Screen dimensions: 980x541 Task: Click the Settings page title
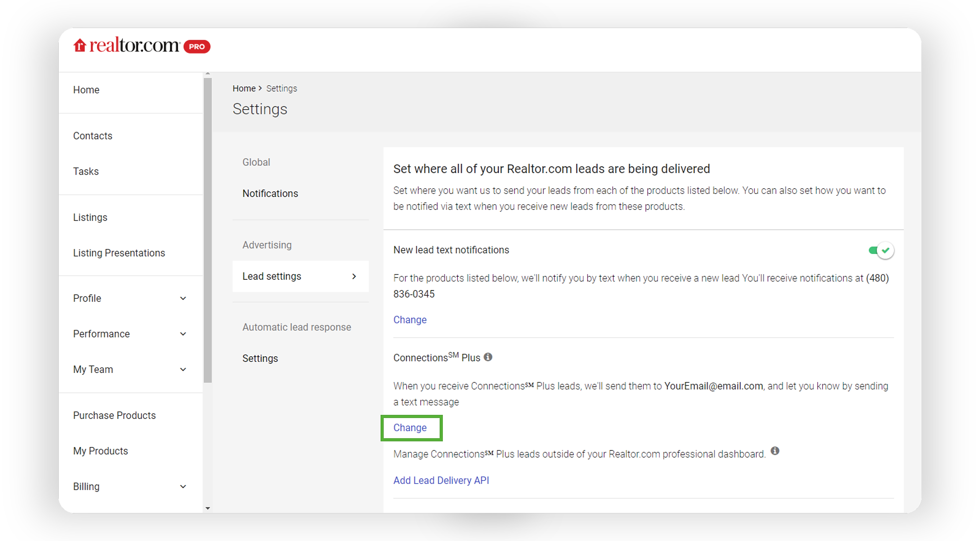(260, 109)
